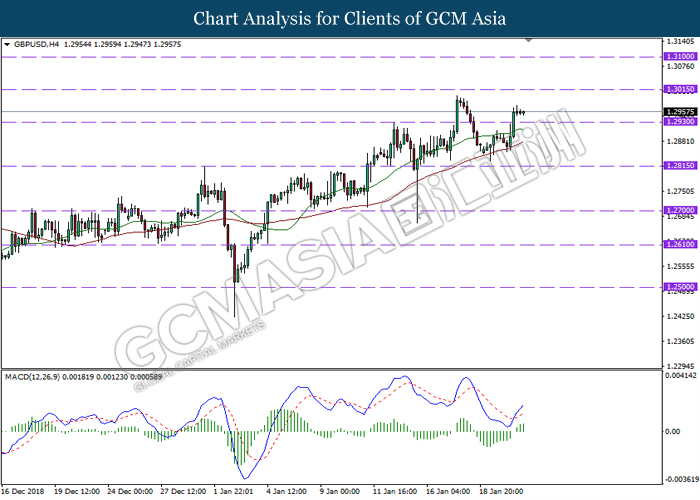Select the 1.31000 price level label
The width and height of the screenshot is (700, 500).
coord(680,56)
